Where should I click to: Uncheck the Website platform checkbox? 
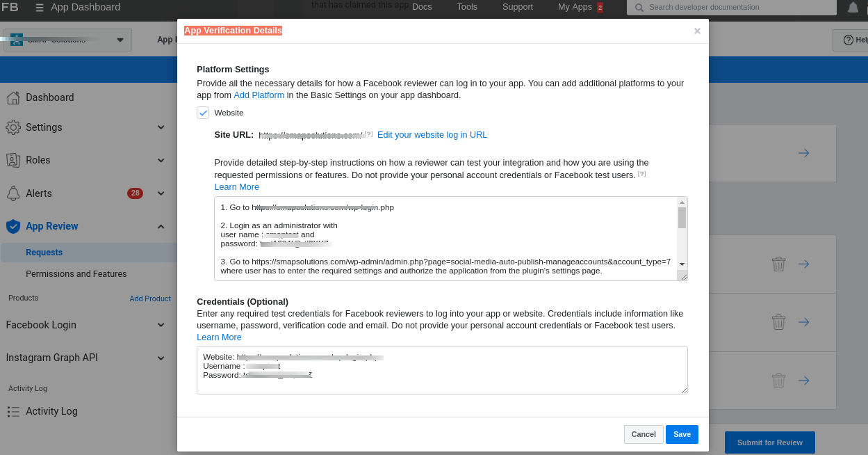[203, 113]
